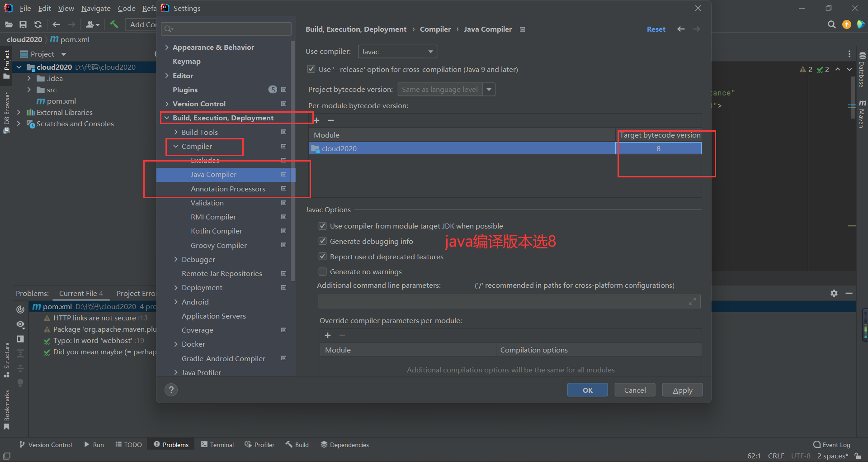Screen dimensions: 868x462
Task: Open the Version Control tool window
Action: [46, 445]
